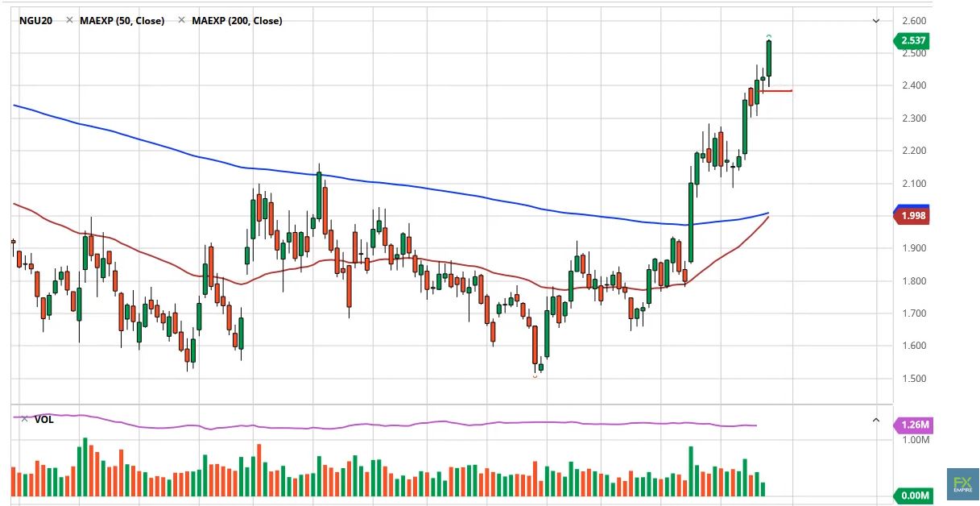
Task: Click the low marker below 1.500 candle
Action: pyautogui.click(x=535, y=376)
